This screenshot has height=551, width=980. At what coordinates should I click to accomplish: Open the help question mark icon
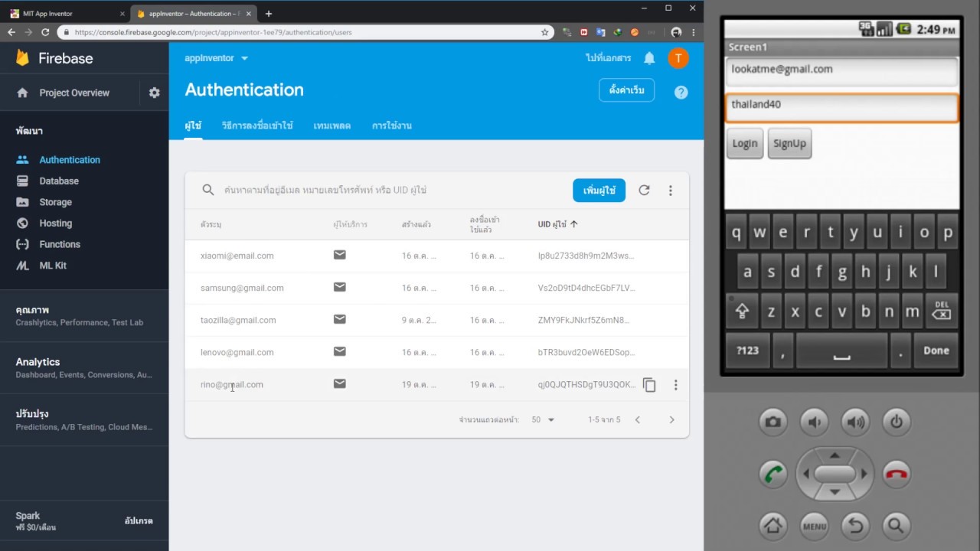pyautogui.click(x=681, y=93)
